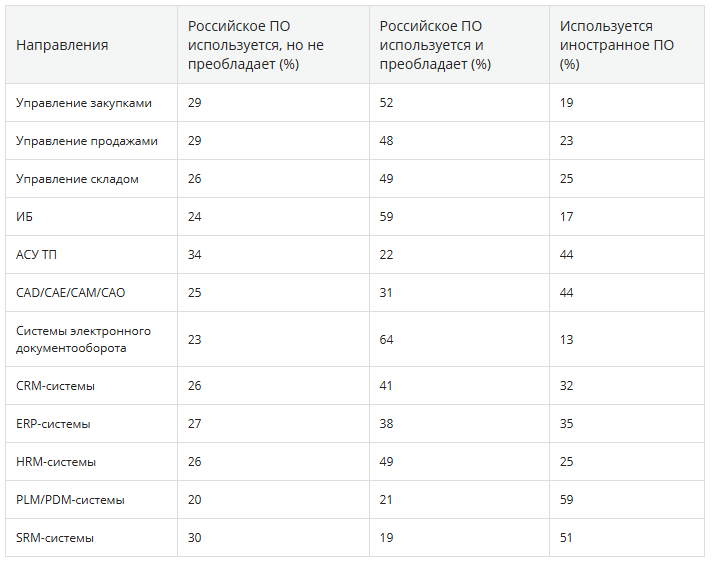Screen dimensions: 712x564
Task: Select the 'Используется иностранное ПО (%)' header cell
Action: tap(616, 45)
